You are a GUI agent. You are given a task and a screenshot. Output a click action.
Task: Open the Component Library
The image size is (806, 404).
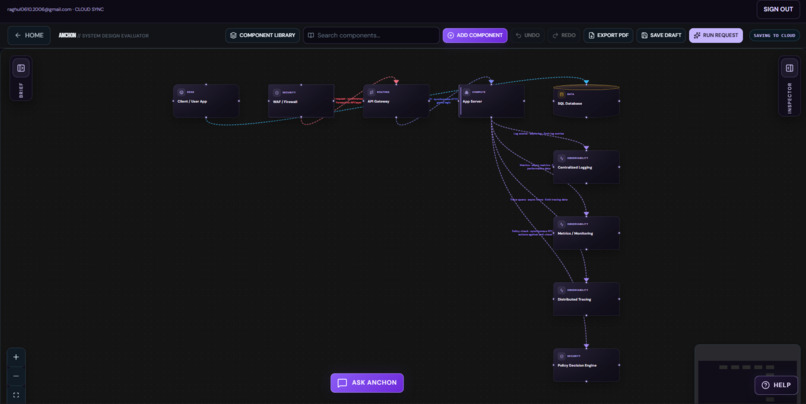point(262,35)
